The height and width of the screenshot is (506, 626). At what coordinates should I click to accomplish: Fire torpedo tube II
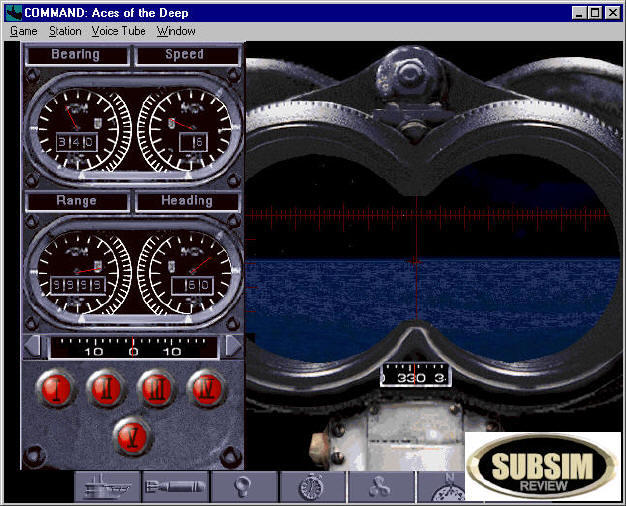106,389
